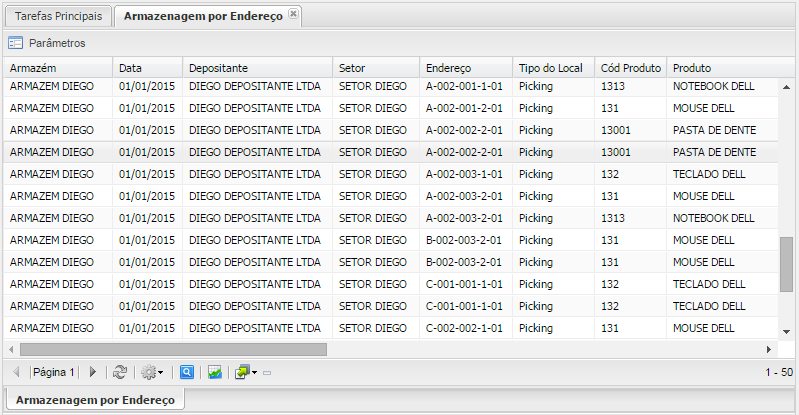Select address cell A-002-003-1-01
The width and height of the screenshot is (799, 415).
(464, 174)
